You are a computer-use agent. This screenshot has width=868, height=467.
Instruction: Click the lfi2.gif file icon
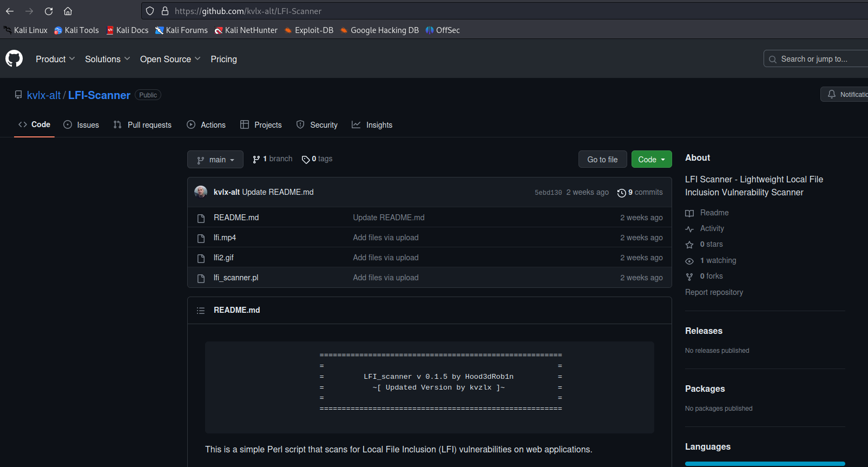[x=201, y=258]
